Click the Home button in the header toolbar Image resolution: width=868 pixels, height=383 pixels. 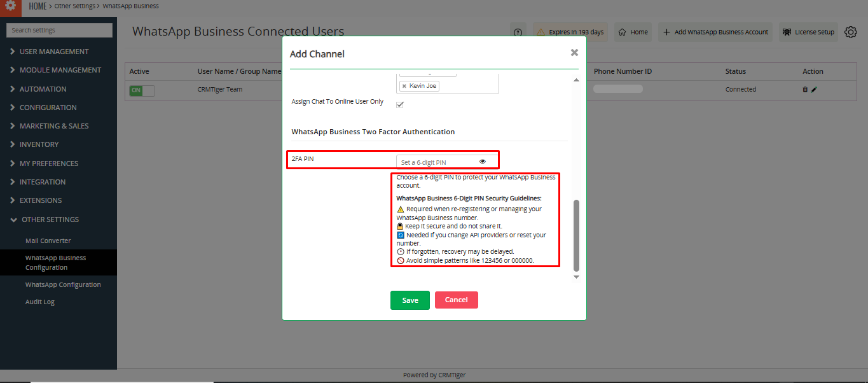point(633,32)
